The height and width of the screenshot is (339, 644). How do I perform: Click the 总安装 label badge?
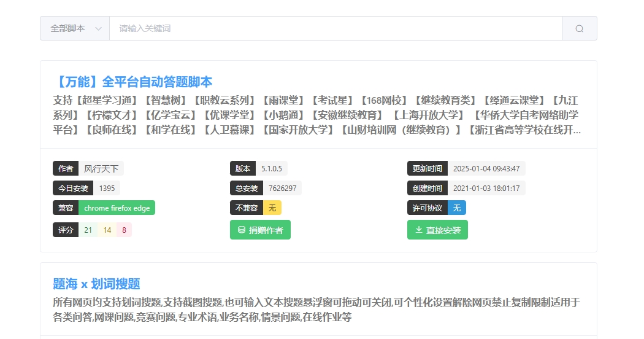(247, 189)
